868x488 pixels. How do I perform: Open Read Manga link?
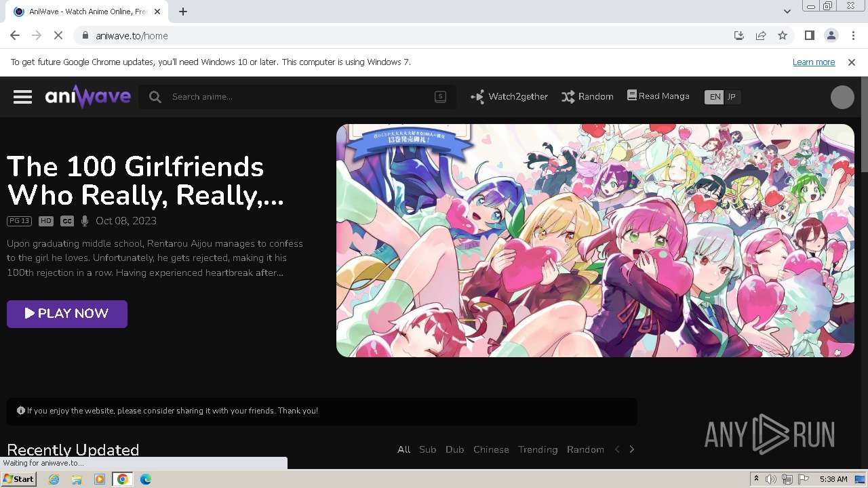coord(658,96)
